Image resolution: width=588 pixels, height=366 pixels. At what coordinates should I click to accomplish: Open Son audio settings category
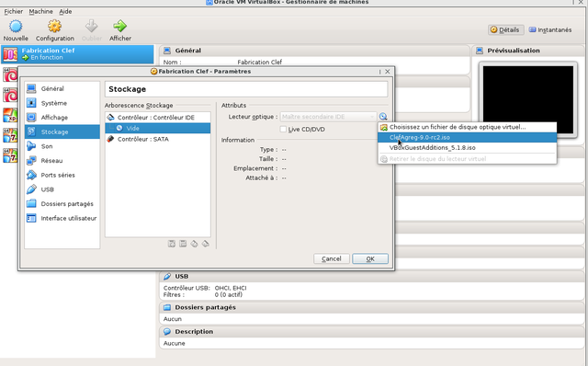[x=62, y=146]
